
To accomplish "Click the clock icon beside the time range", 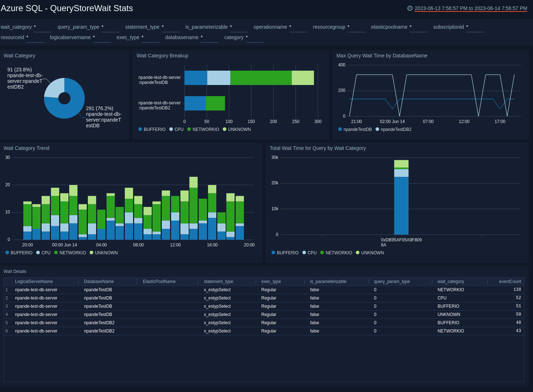I will click(410, 8).
